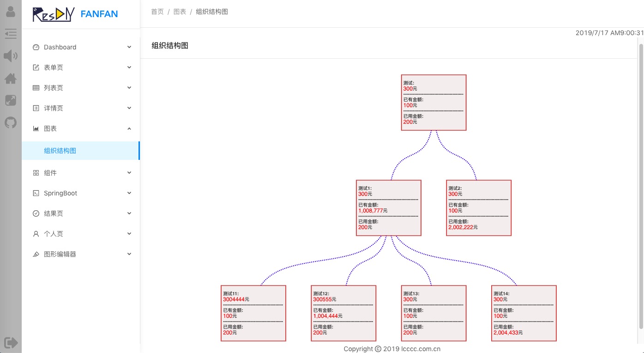The width and height of the screenshot is (644, 353).
Task: Click the 3004444元 value in 测试11
Action: 236,299
